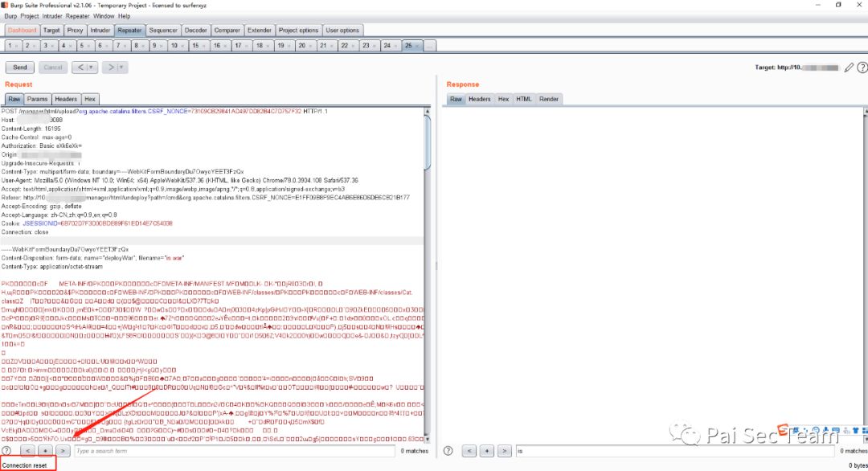Switch to the Dashboard tab
868x471 pixels.
point(23,31)
